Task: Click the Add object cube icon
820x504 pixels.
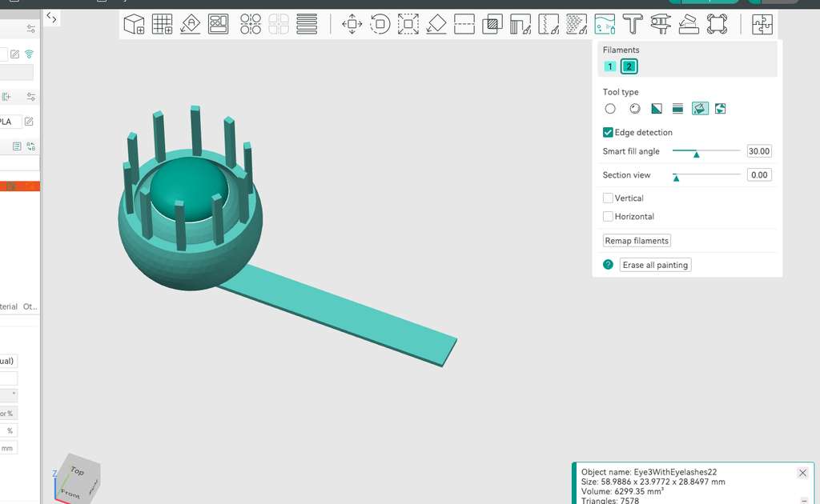Action: pos(134,24)
